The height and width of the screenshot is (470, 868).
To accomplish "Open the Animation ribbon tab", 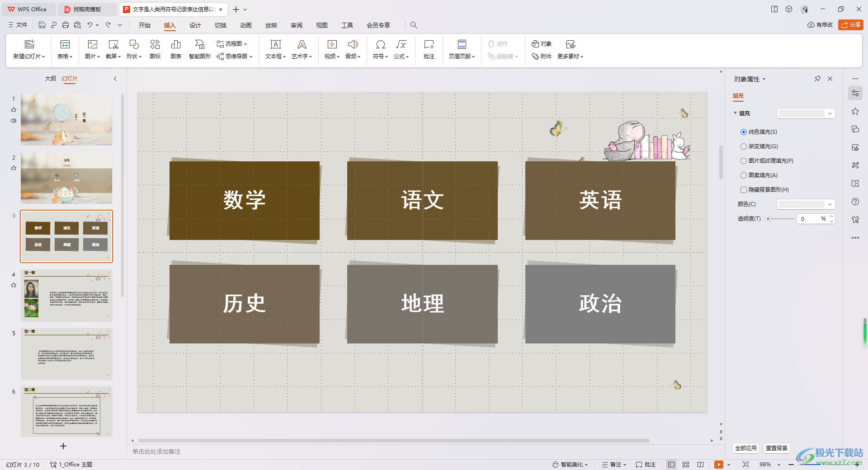I will (246, 25).
